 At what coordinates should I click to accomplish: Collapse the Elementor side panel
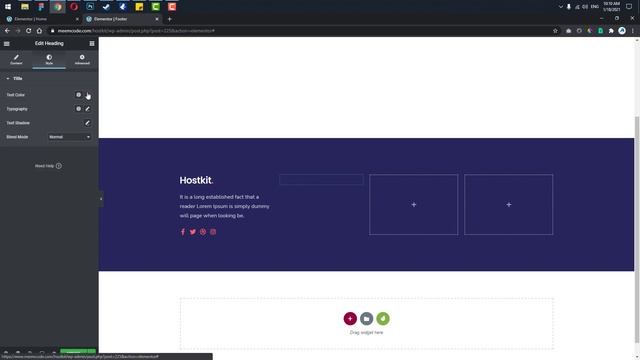(x=101, y=199)
